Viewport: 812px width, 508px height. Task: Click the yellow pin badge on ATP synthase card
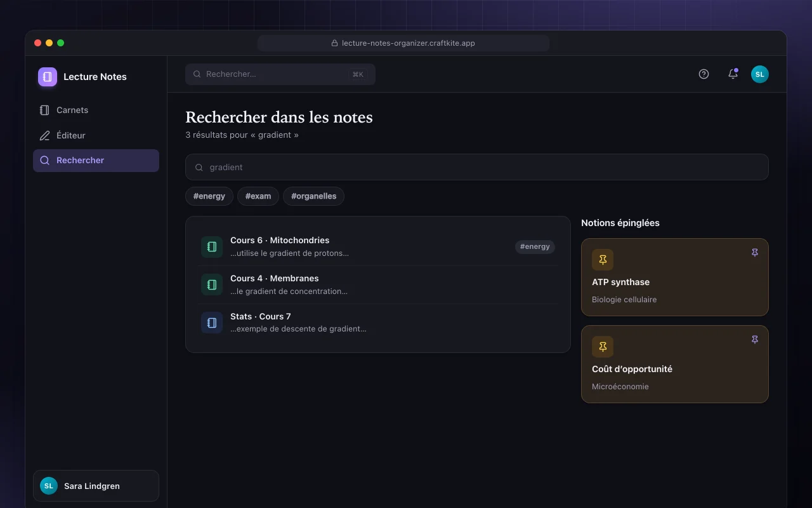pos(603,260)
